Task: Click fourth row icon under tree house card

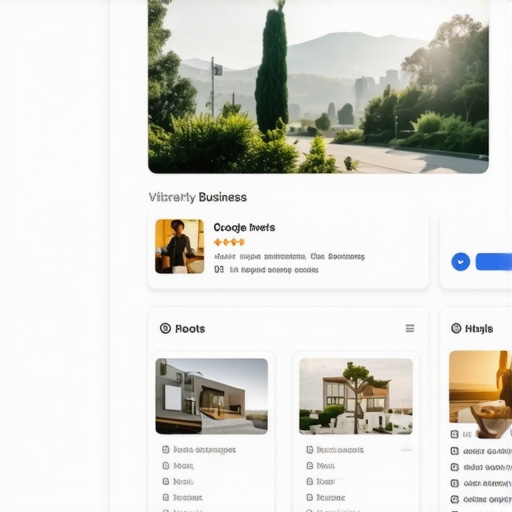Action: [x=310, y=498]
